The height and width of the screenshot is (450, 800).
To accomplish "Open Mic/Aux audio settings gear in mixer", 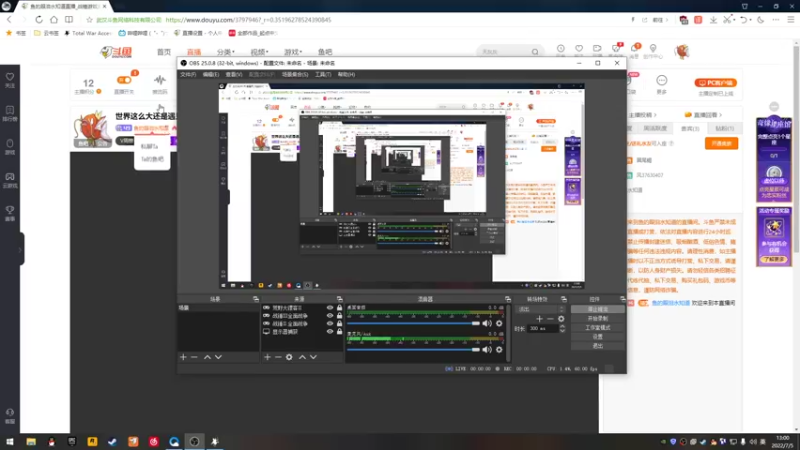I will click(x=499, y=349).
